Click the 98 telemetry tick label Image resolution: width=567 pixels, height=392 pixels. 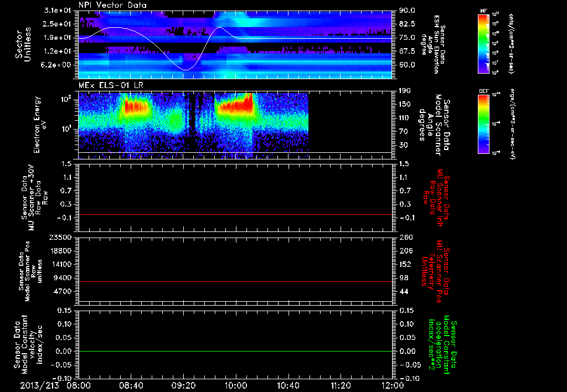(404, 278)
